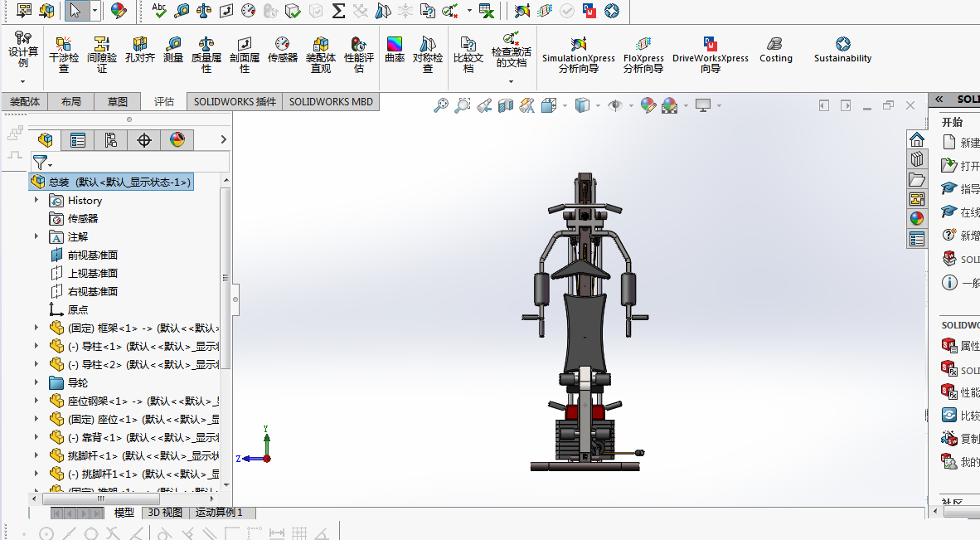The width and height of the screenshot is (980, 540).
Task: Open the 运动算例1 motion study tab
Action: coord(218,513)
